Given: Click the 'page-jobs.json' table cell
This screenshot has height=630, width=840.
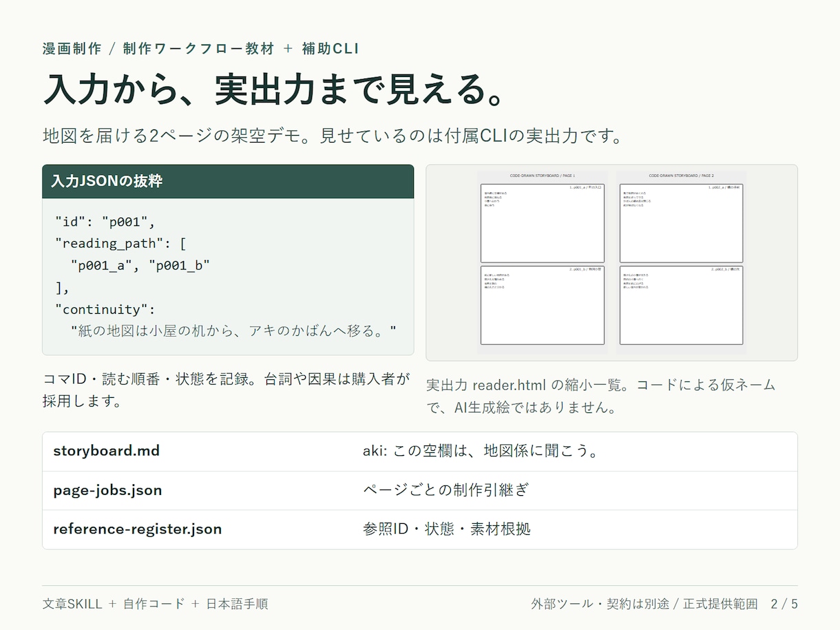Looking at the screenshot, I should (x=107, y=490).
